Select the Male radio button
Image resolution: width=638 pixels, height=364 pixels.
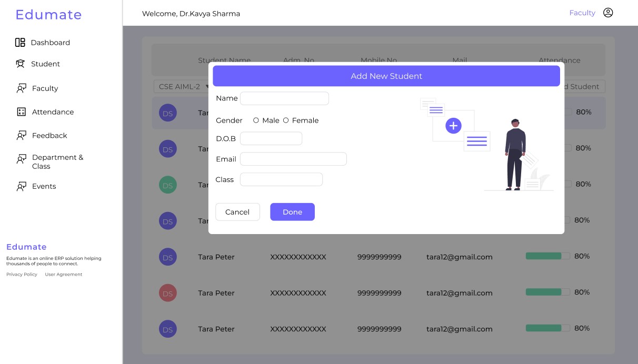(256, 120)
